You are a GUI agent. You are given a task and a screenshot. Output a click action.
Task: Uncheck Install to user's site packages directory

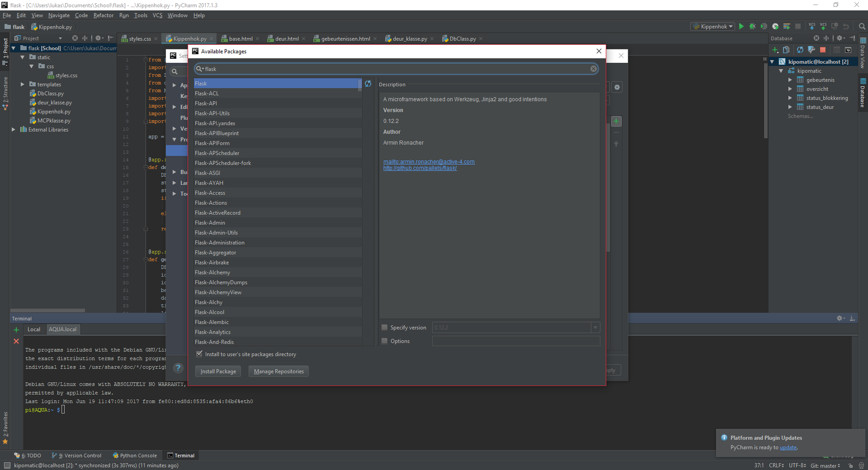(x=199, y=354)
